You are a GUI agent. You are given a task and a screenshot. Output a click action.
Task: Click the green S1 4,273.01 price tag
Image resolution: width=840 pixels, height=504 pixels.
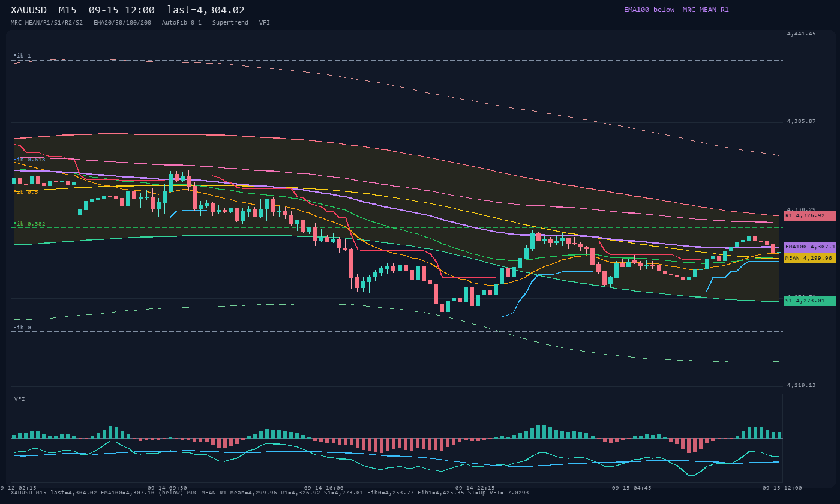(x=809, y=301)
